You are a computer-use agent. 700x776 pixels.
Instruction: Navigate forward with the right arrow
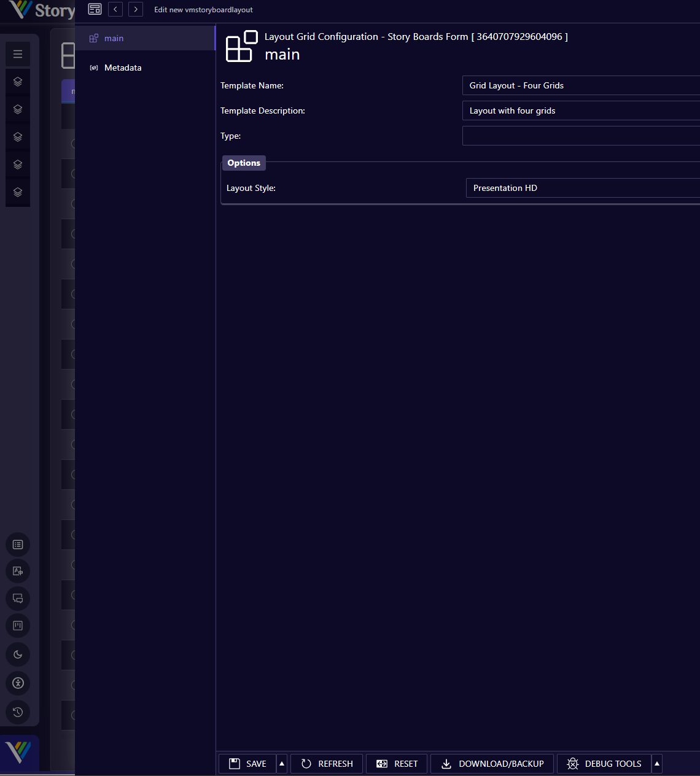tap(136, 9)
